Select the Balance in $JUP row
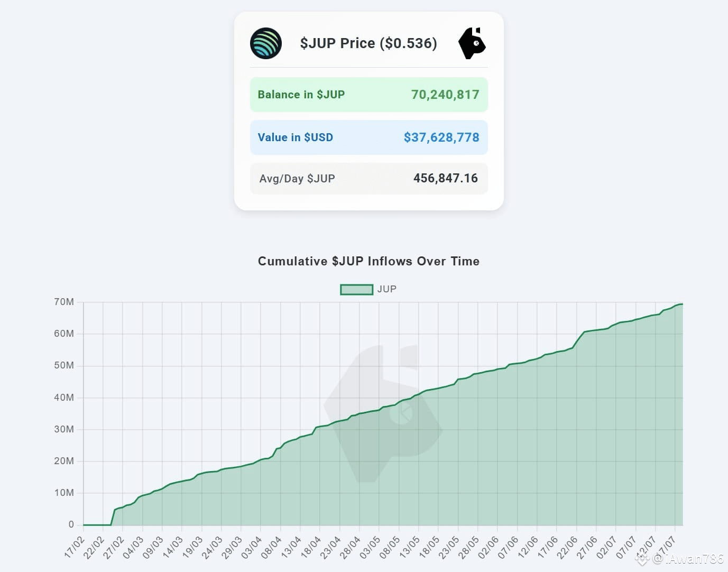This screenshot has width=728, height=572. point(368,95)
